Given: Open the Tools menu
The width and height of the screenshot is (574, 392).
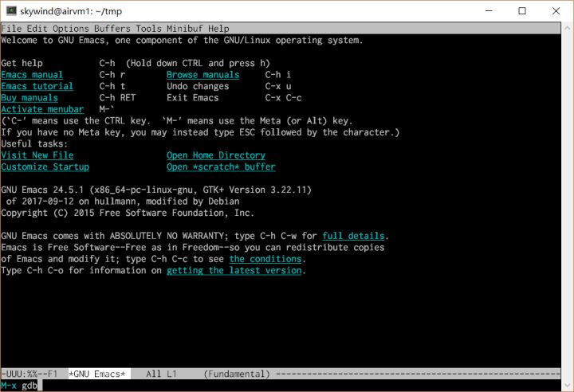Looking at the screenshot, I should click(148, 29).
